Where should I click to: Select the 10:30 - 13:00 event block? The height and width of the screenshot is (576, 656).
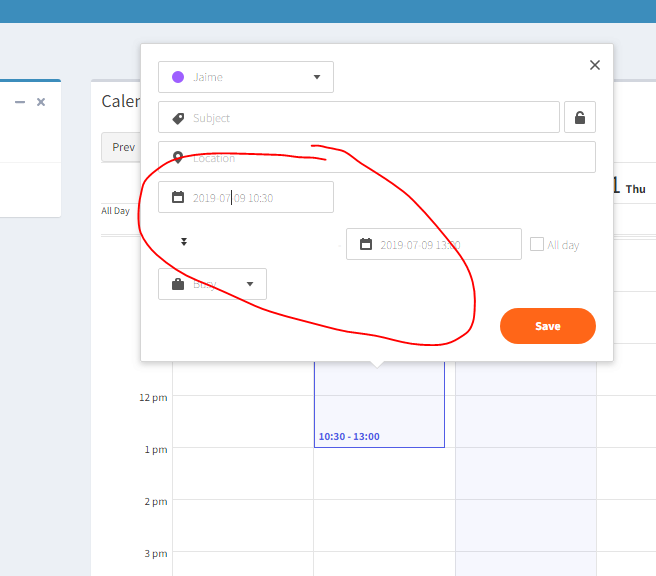point(379,404)
